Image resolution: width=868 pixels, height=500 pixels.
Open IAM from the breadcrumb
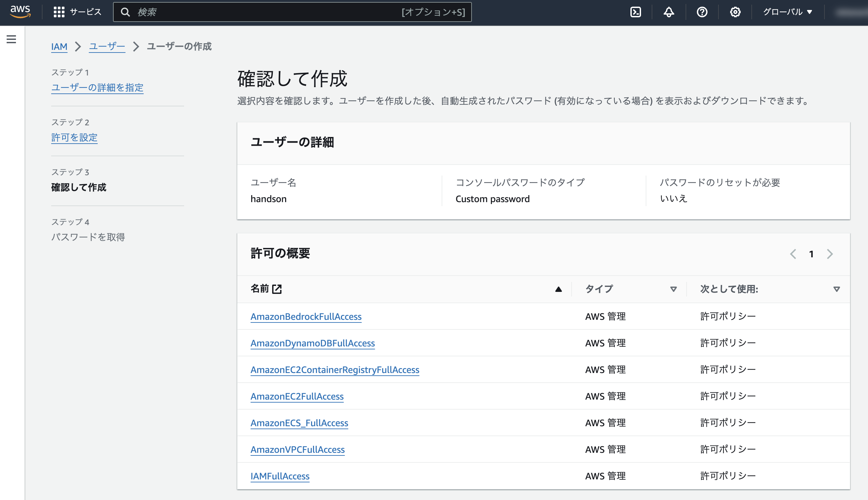(x=59, y=46)
